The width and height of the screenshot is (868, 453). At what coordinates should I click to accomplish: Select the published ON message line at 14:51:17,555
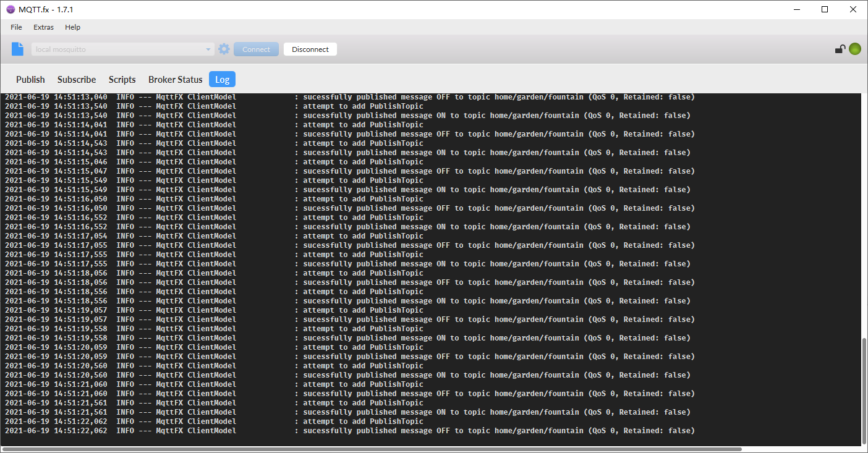[347, 264]
